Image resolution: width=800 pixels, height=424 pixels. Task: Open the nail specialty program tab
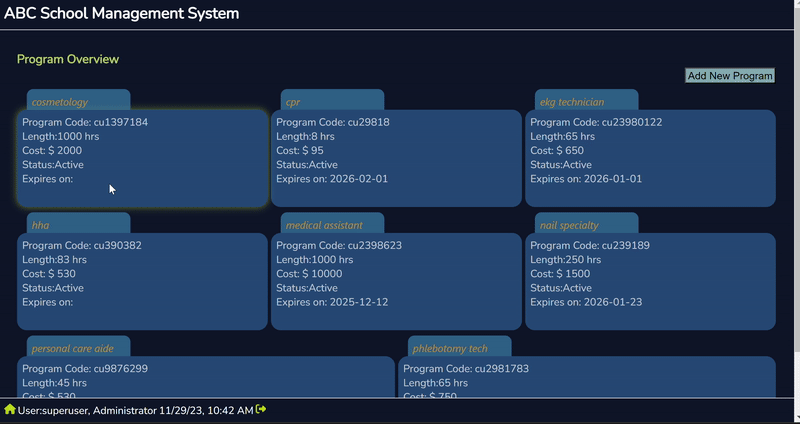(586, 223)
